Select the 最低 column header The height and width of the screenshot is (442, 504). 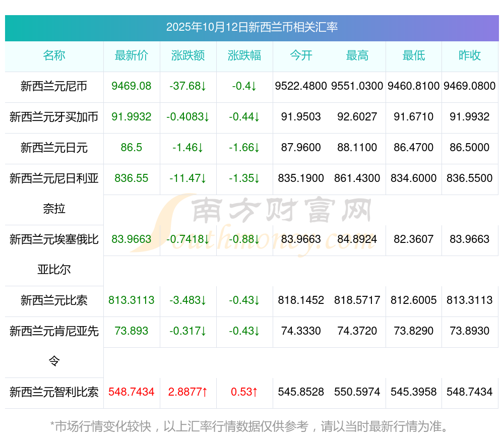[414, 55]
